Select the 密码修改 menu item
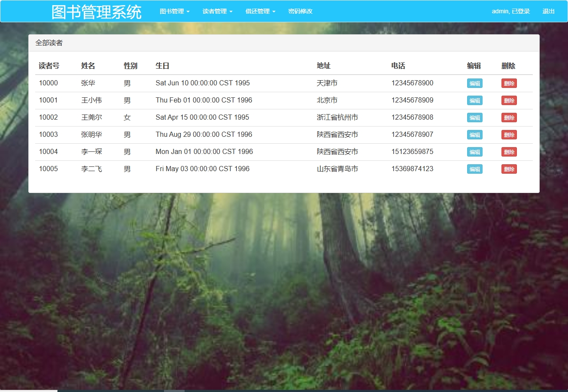568x392 pixels. [301, 11]
